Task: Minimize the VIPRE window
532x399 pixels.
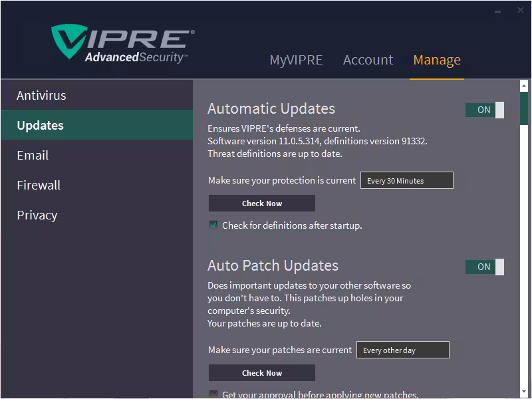Action: [497, 11]
